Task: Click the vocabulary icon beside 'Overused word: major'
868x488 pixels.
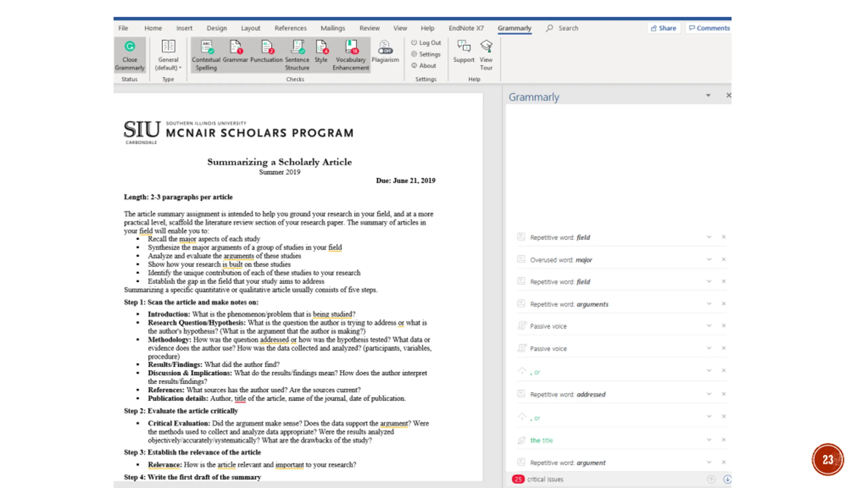Action: tap(521, 260)
